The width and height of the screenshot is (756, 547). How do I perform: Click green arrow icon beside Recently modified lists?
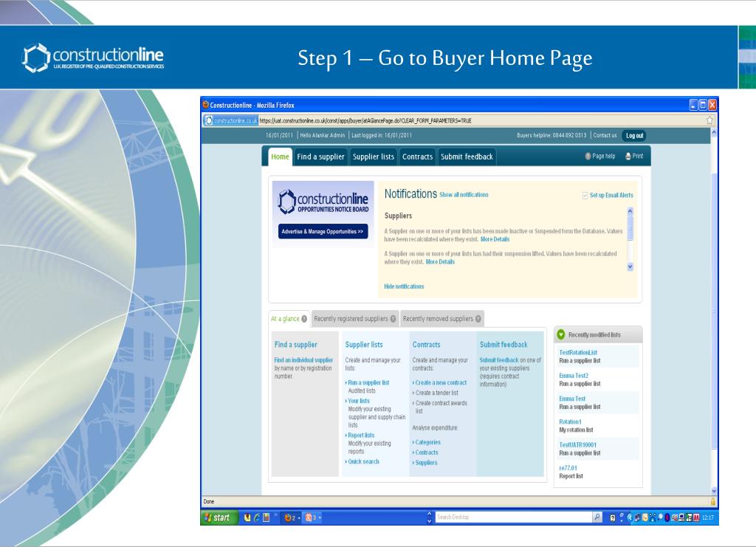(561, 334)
